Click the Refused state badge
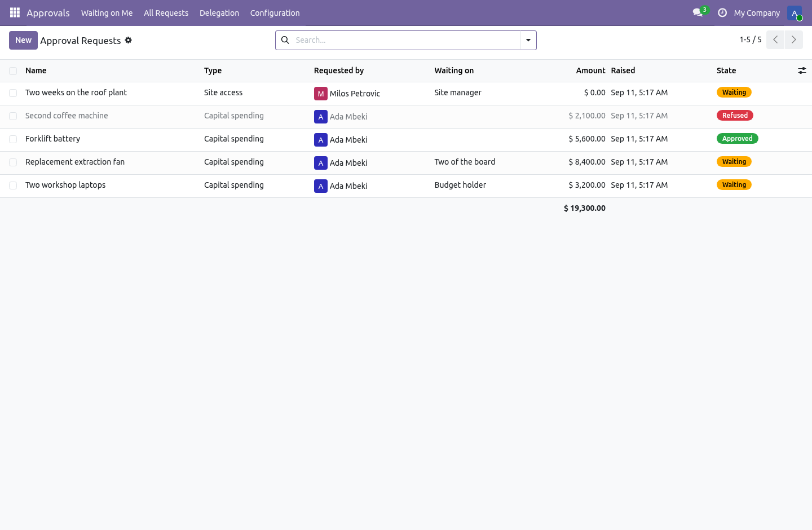This screenshot has height=530, width=812. pos(735,116)
